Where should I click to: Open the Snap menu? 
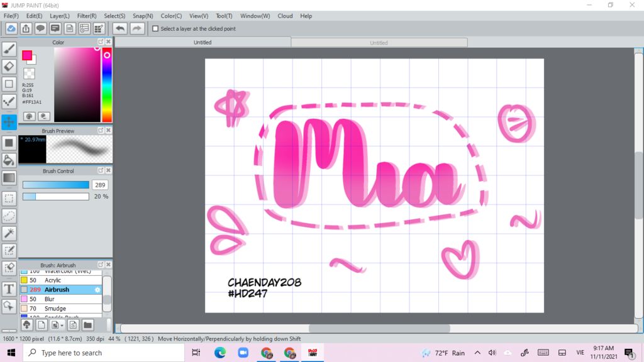tap(143, 16)
